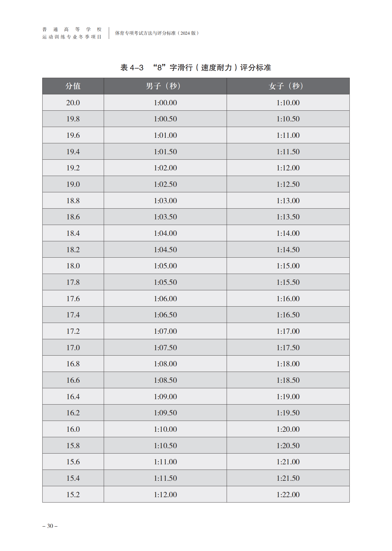Select the score cell 20.0
The height and width of the screenshot is (551, 392).
pos(73,103)
